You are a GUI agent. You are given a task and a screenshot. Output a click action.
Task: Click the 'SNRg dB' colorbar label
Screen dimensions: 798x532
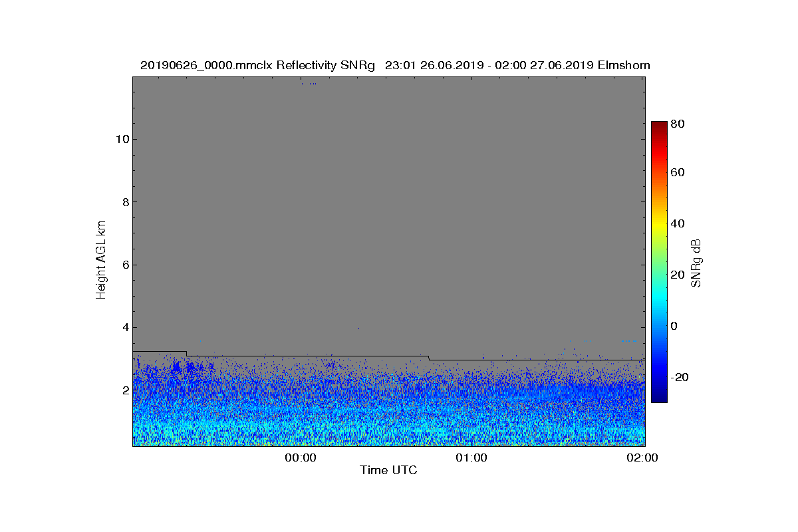[x=696, y=263]
